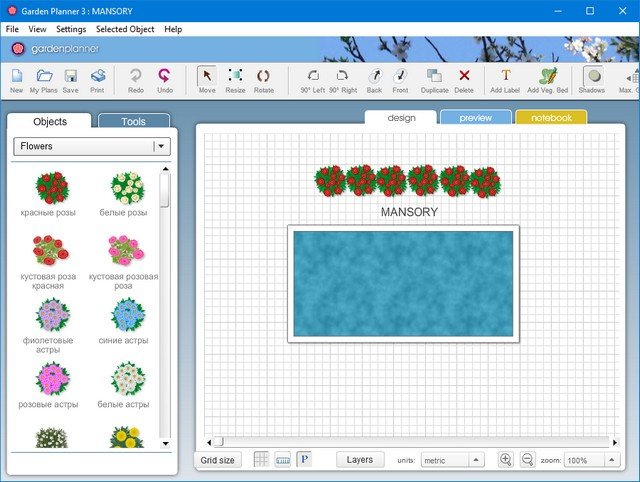Open the Selected Object menu
Screen dimensions: 640x482
[125, 29]
